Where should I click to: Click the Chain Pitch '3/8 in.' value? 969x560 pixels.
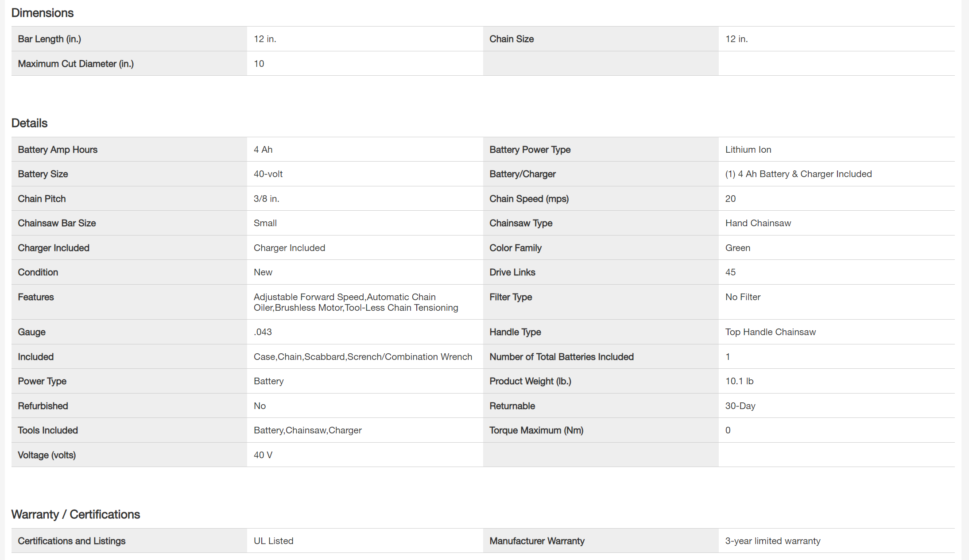266,199
